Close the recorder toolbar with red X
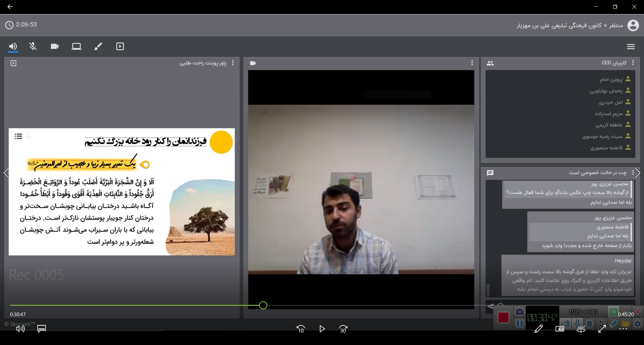 638,312
